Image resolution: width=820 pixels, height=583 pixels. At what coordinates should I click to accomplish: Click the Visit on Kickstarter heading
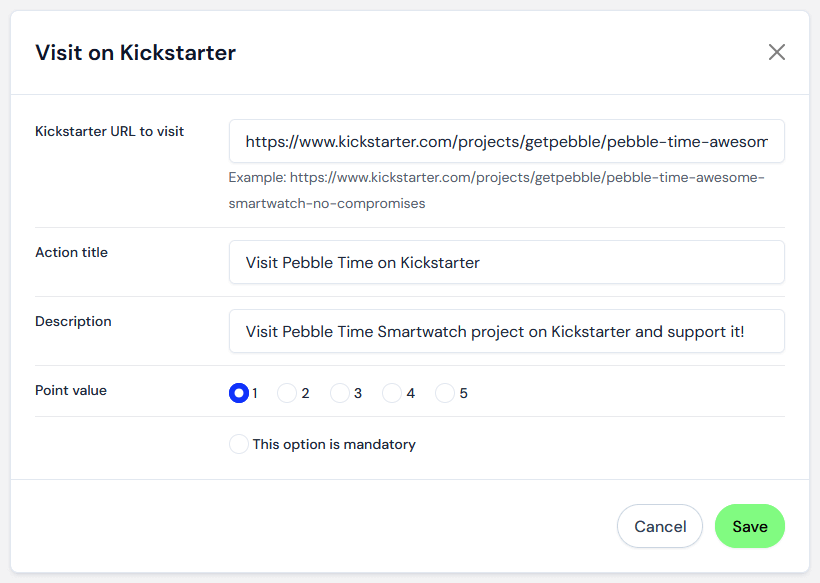(x=135, y=53)
